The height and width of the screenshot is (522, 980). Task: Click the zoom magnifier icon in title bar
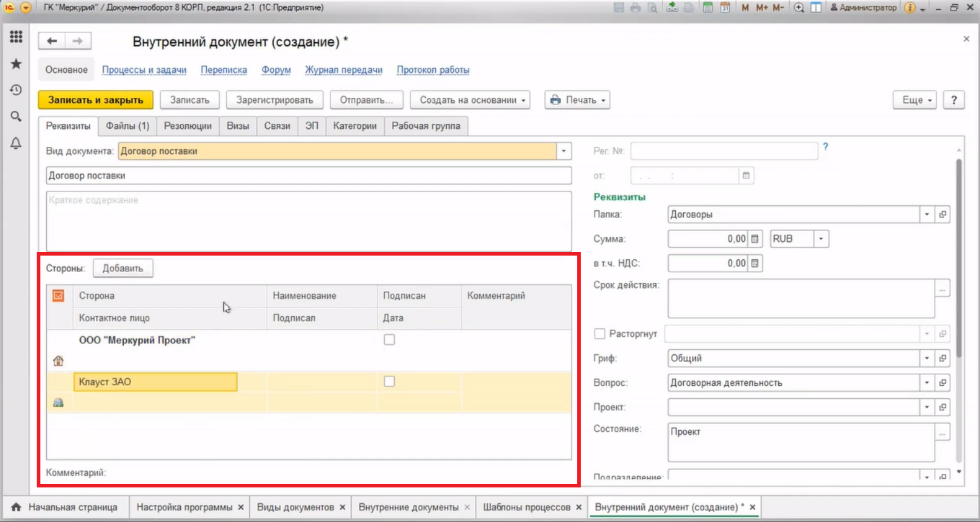[799, 8]
